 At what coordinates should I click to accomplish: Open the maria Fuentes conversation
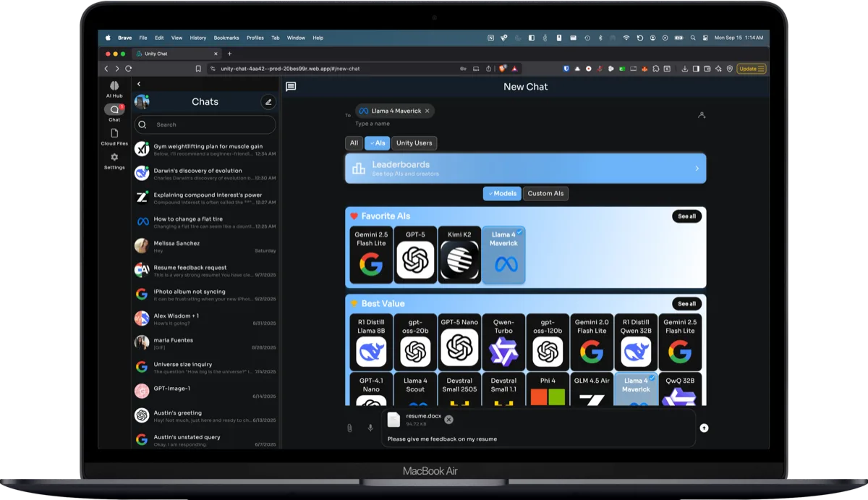click(x=205, y=344)
